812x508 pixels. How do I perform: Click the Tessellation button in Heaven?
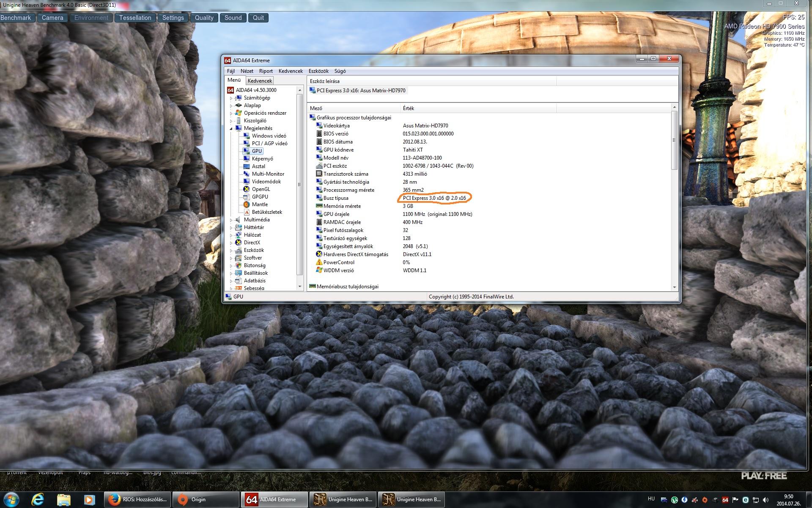(x=135, y=18)
